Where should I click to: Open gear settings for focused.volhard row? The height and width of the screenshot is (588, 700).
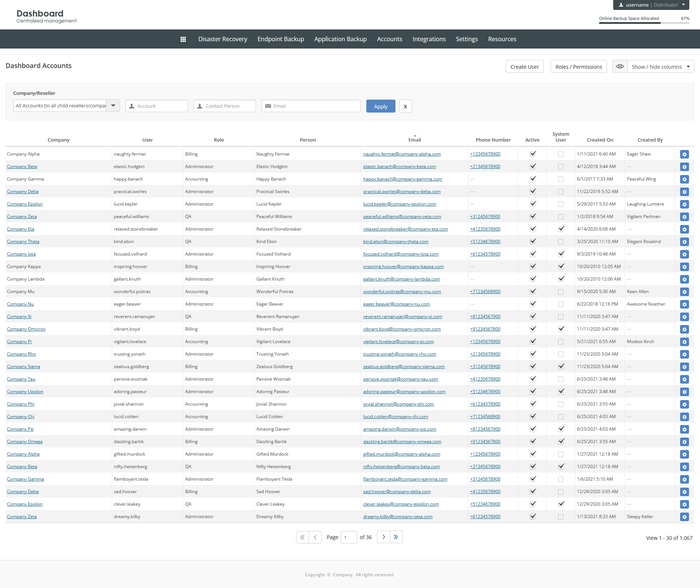pos(684,254)
